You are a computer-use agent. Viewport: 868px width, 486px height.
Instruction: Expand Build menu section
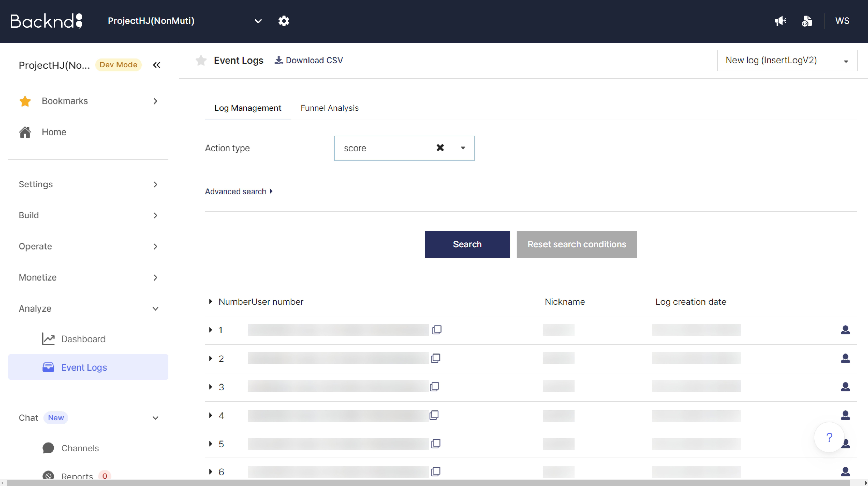[88, 215]
